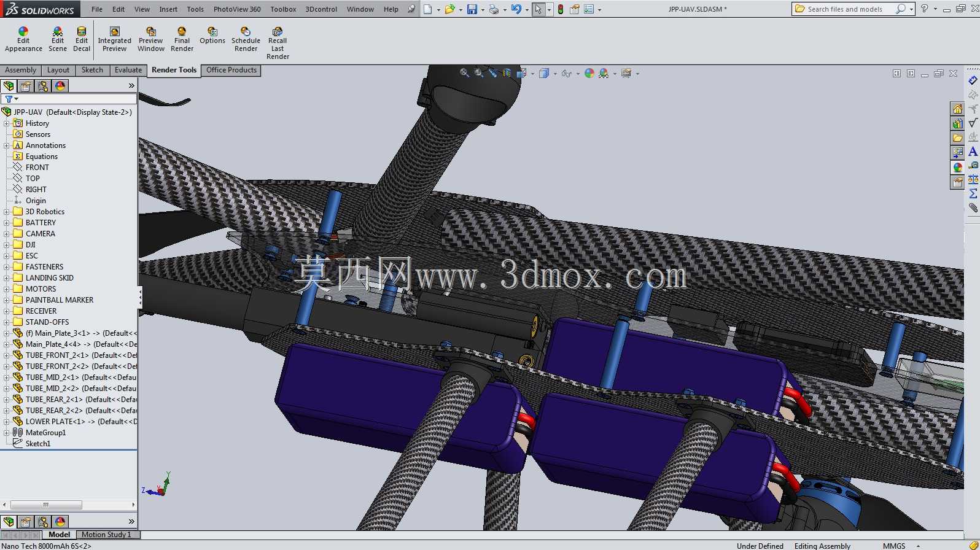This screenshot has width=980, height=550.
Task: Open the Design Library task pane tab
Action: [957, 124]
